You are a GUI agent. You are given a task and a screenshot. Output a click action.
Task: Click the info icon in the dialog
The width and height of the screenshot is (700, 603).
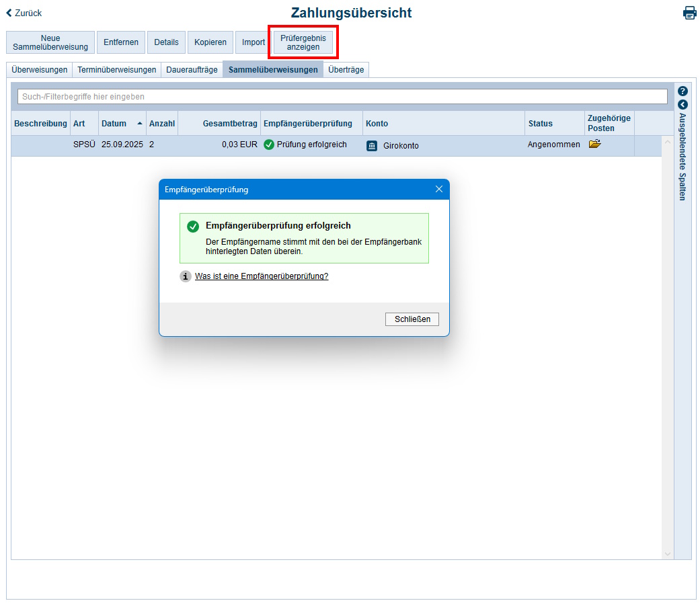(x=186, y=276)
